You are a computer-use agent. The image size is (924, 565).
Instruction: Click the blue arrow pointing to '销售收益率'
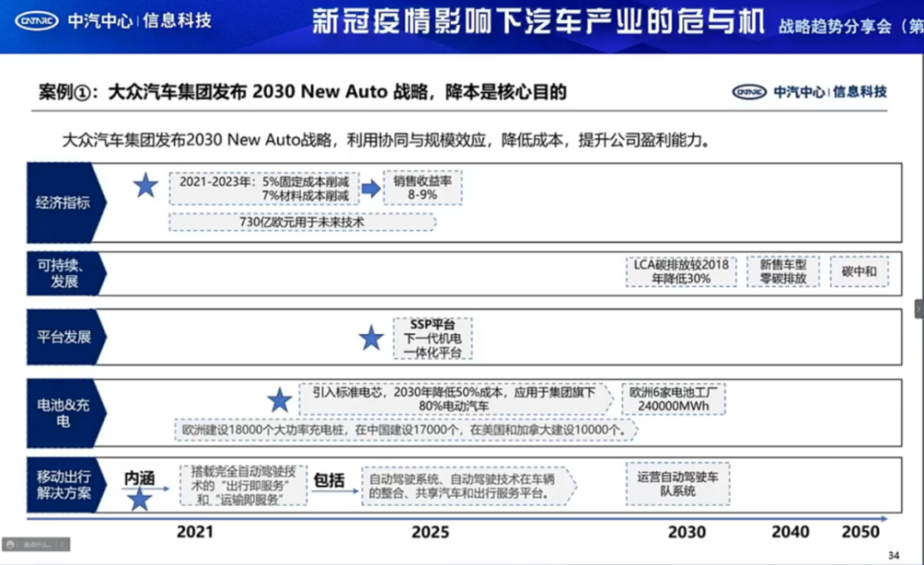371,188
